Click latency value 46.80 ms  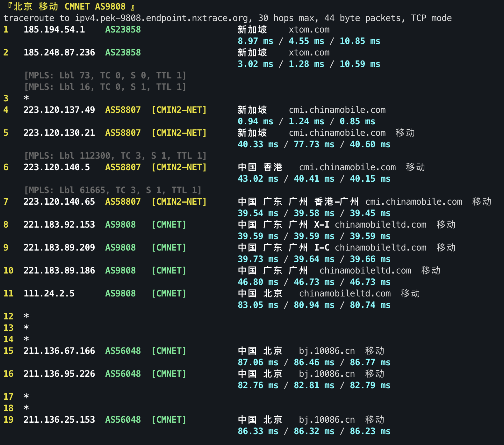click(258, 282)
